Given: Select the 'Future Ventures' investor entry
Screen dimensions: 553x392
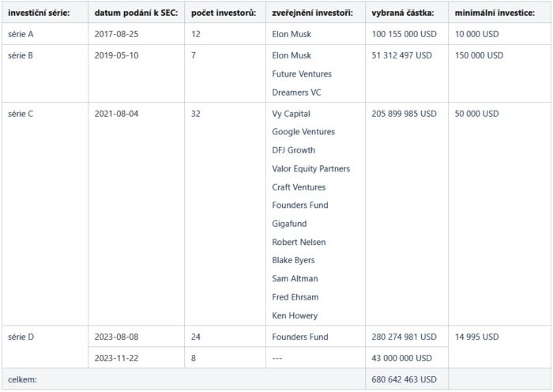Looking at the screenshot, I should [x=302, y=73].
